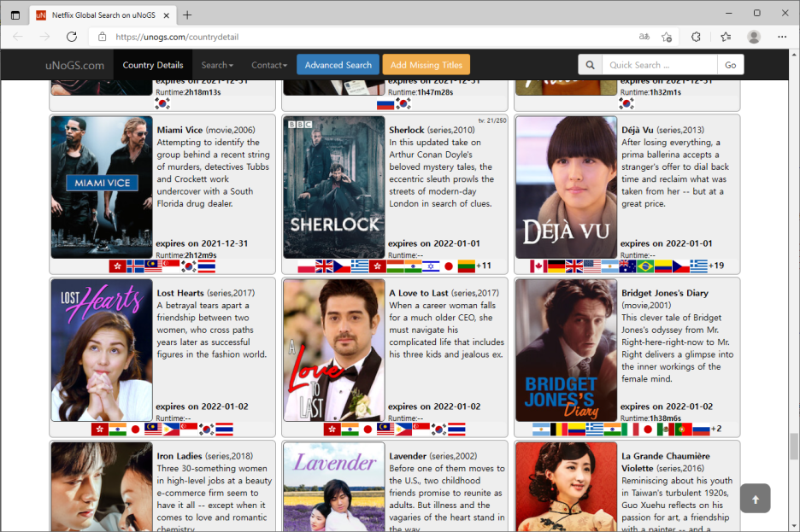Close the uNoGS browser tab
This screenshot has height=532, width=800.
[x=167, y=15]
